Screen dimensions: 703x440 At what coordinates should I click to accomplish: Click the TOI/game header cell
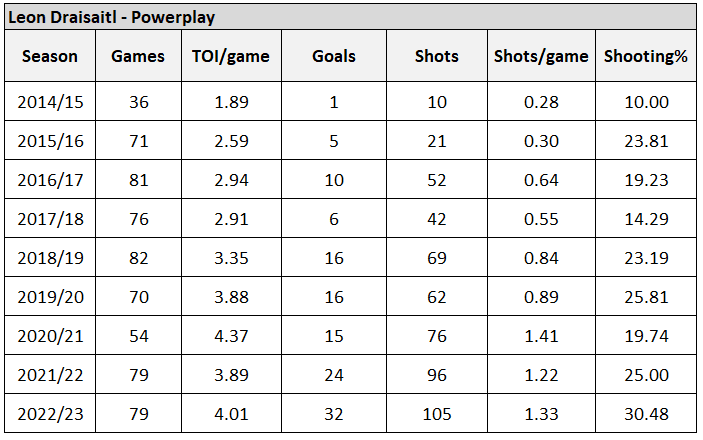tap(232, 56)
